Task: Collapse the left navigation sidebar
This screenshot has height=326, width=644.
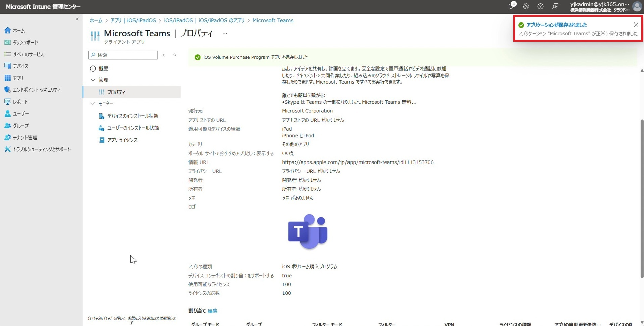Action: point(77,19)
